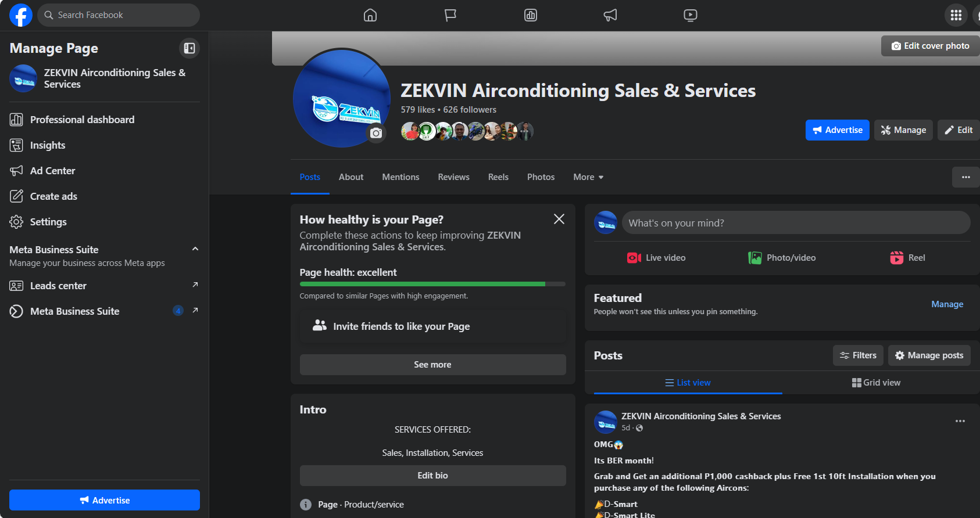Click the 626 followers link
The image size is (980, 518).
click(470, 110)
